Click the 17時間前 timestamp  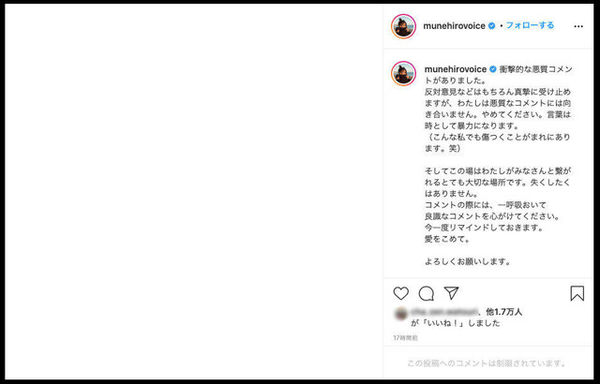point(406,338)
